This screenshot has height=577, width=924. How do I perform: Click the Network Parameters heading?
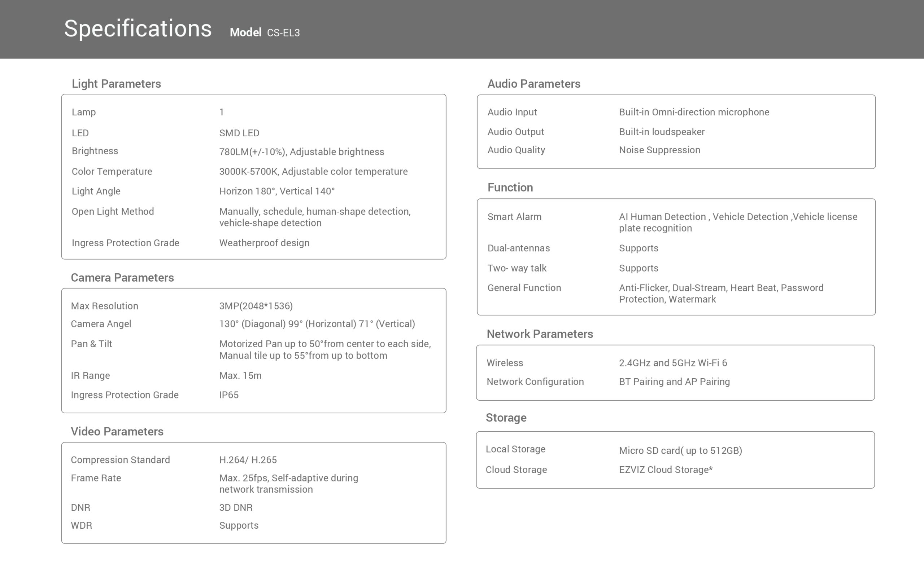point(539,334)
